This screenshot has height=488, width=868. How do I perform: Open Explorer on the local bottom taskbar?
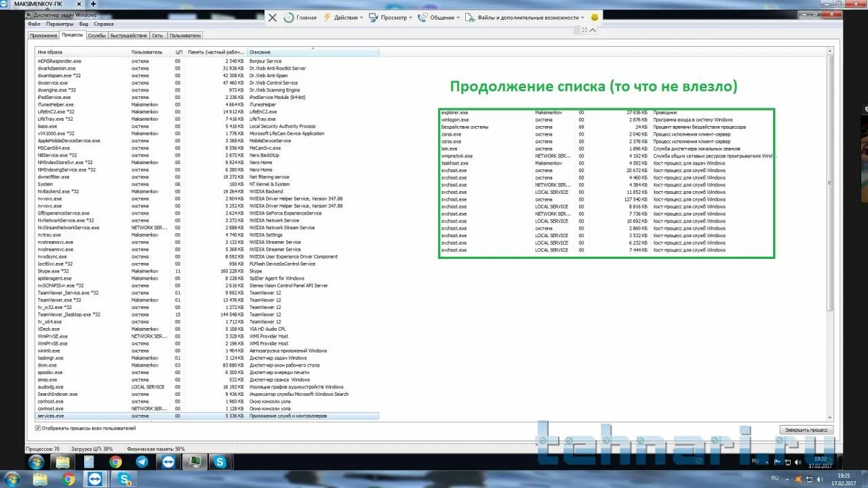[41, 479]
